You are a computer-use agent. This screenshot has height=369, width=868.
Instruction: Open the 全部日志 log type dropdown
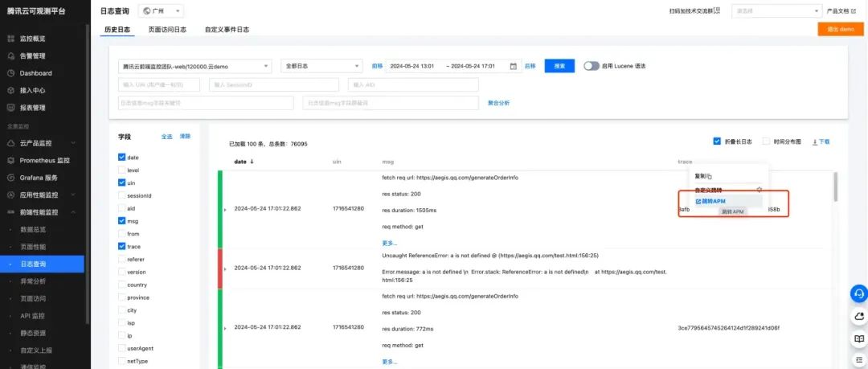[321, 66]
